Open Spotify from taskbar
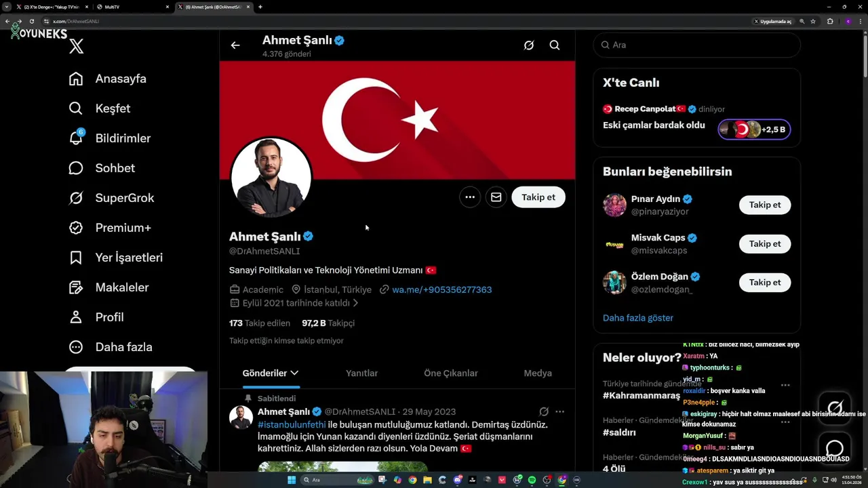This screenshot has height=488, width=868. 532,480
